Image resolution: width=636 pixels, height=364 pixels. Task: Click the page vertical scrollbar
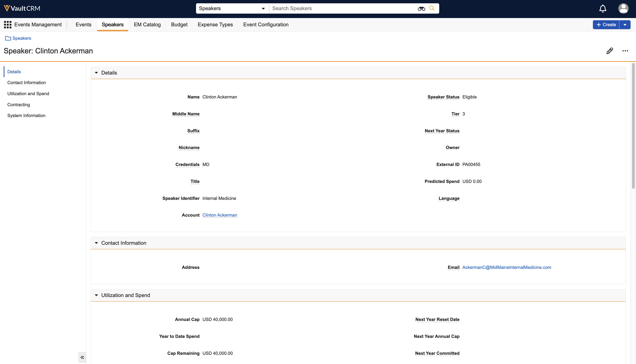(633, 126)
